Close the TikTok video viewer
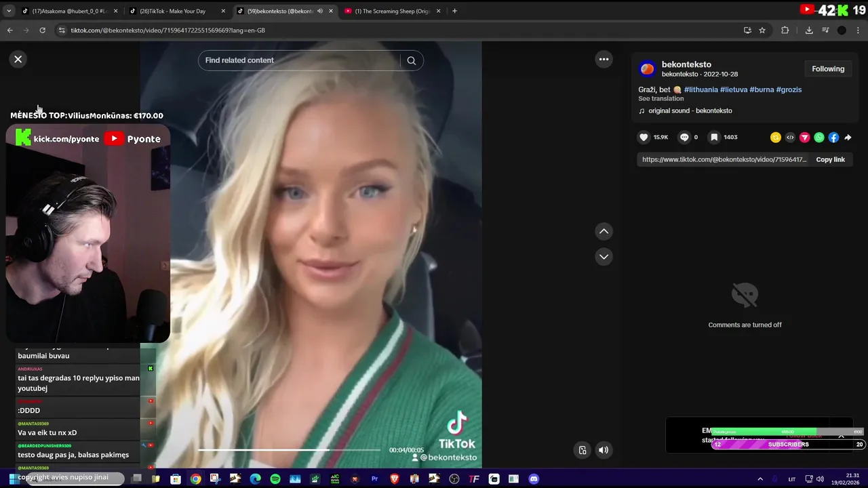 click(18, 60)
